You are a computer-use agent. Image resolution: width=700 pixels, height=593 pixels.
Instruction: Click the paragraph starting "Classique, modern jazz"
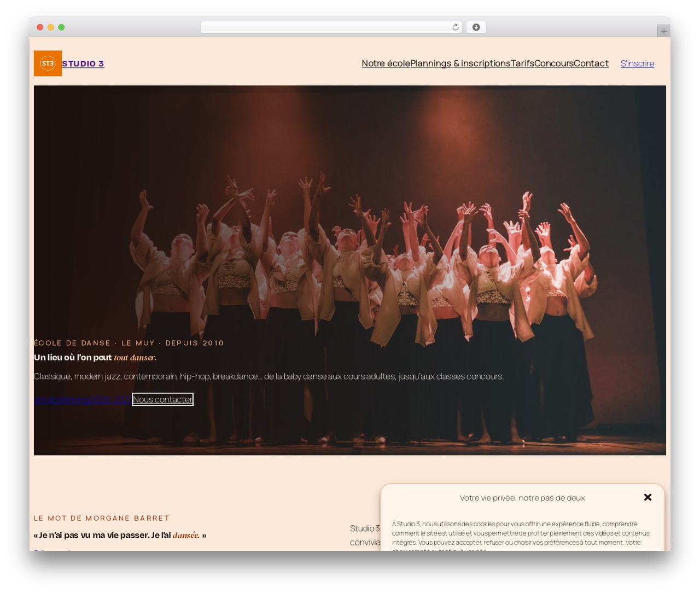point(269,376)
